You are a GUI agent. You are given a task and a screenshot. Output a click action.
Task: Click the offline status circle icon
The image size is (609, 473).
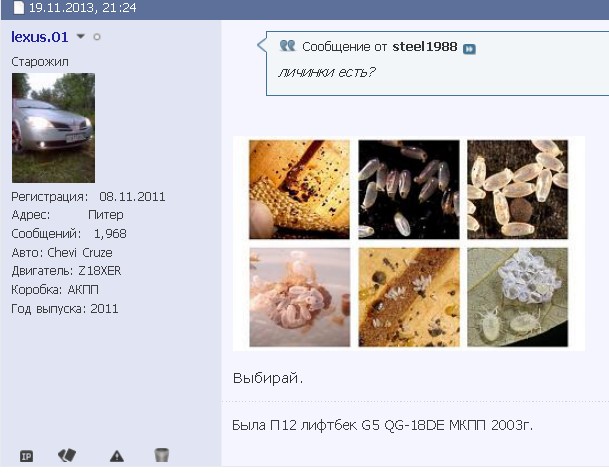point(97,37)
